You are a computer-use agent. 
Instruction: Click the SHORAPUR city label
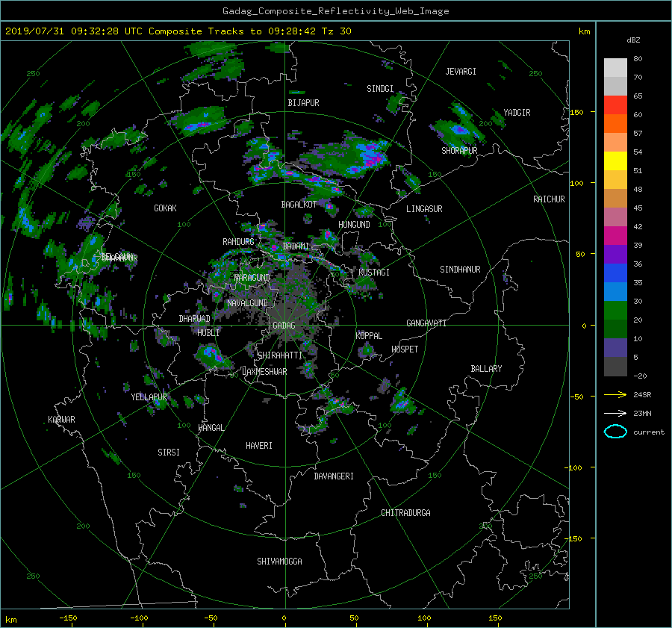459,151
